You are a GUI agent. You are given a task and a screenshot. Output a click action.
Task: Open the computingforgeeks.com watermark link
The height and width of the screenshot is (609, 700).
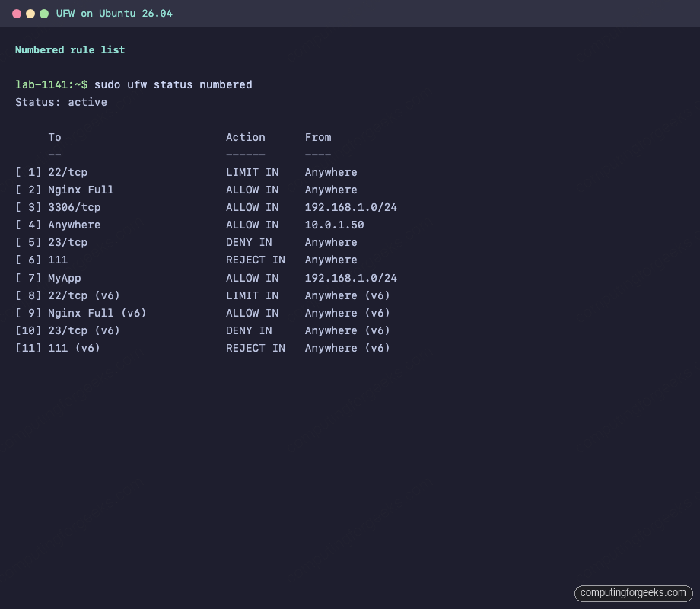click(634, 593)
